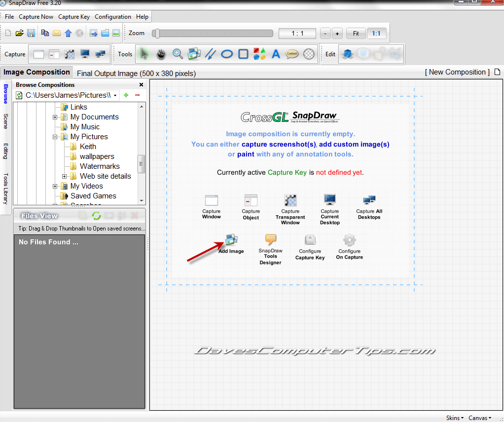This screenshot has width=504, height=422.
Task: Switch to Final Output Image tab
Action: coord(136,74)
